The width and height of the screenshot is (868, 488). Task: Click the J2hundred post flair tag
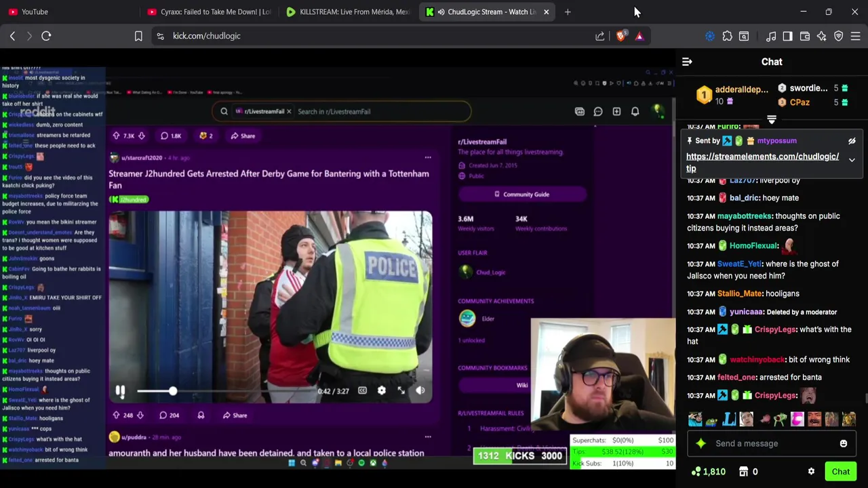click(129, 199)
